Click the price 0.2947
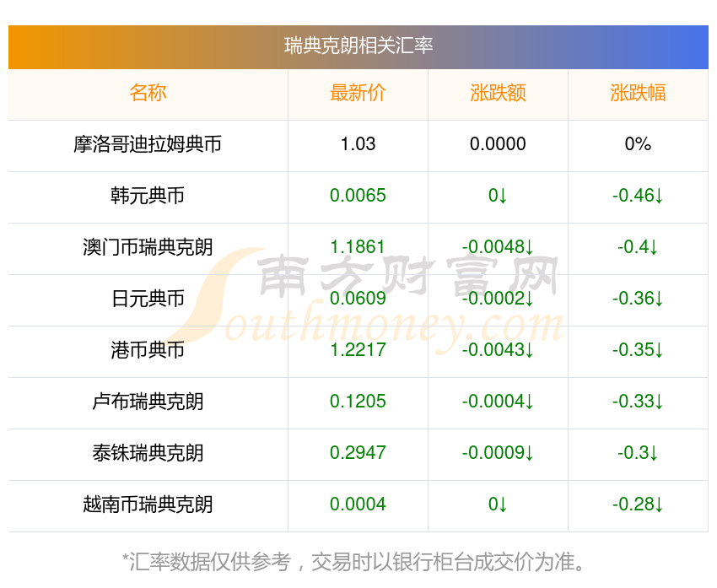This screenshot has height=588, width=717. coord(358,453)
